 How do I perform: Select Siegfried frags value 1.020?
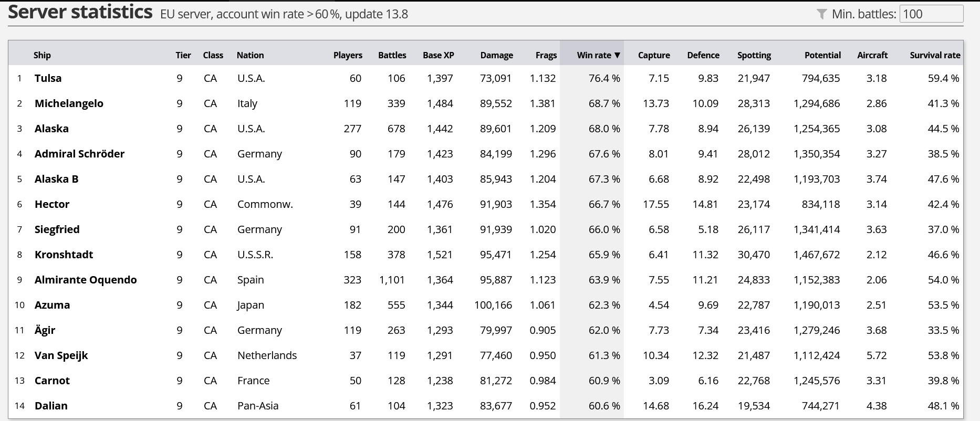543,229
